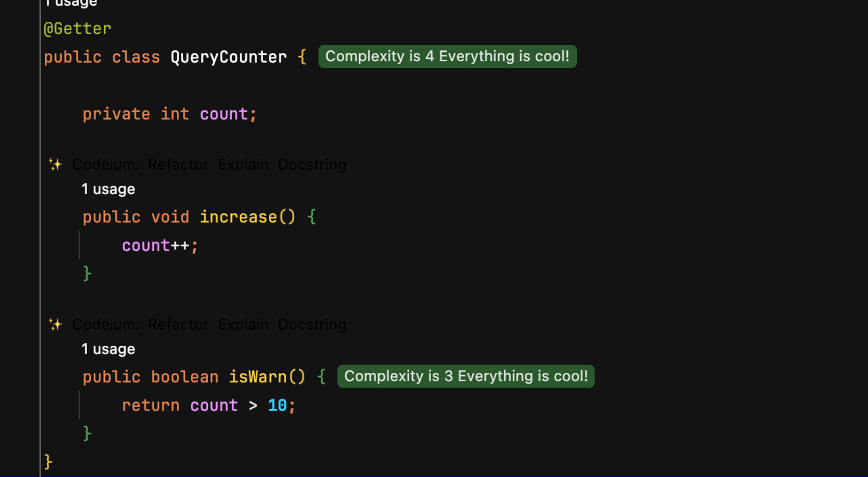Click the increase method name
868x477 pixels.
[238, 217]
